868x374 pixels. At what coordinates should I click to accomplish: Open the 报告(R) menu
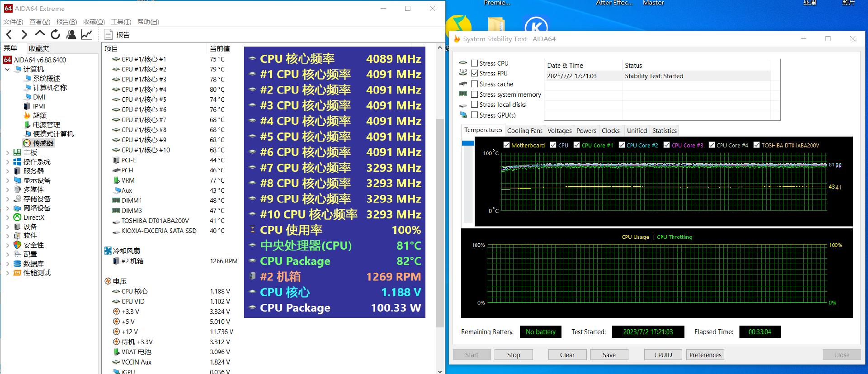pyautogui.click(x=66, y=22)
